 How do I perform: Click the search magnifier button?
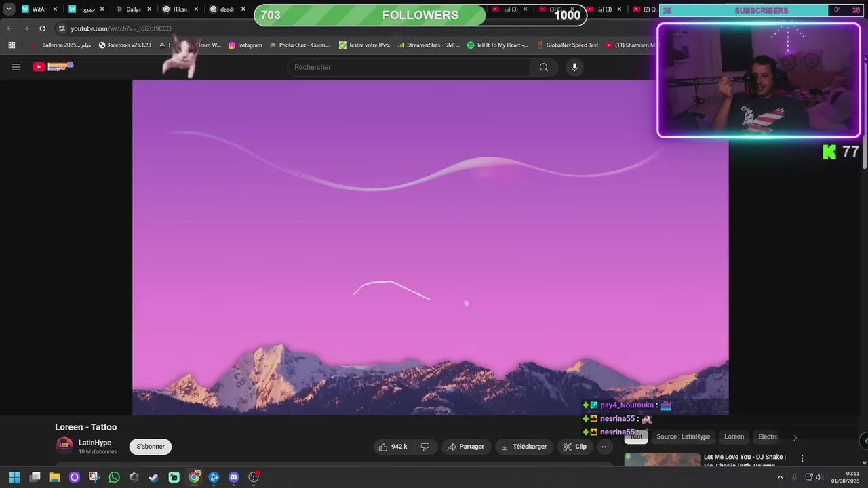[x=543, y=67]
